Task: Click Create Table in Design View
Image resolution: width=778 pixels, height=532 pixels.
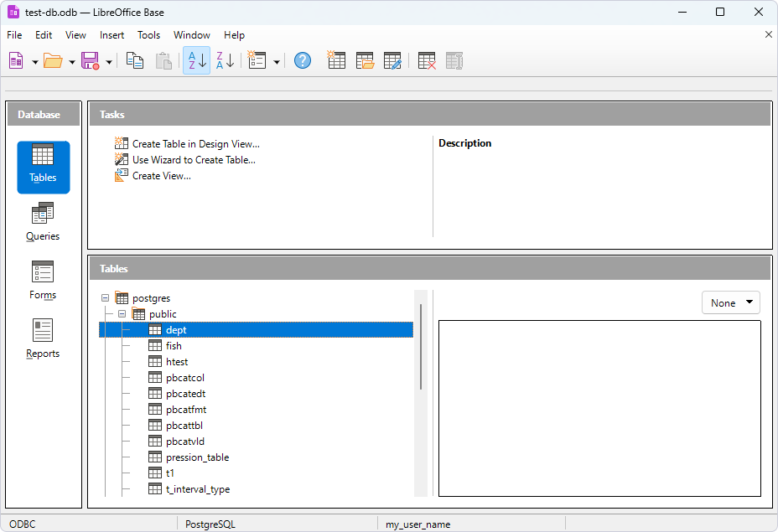Action: tap(195, 144)
